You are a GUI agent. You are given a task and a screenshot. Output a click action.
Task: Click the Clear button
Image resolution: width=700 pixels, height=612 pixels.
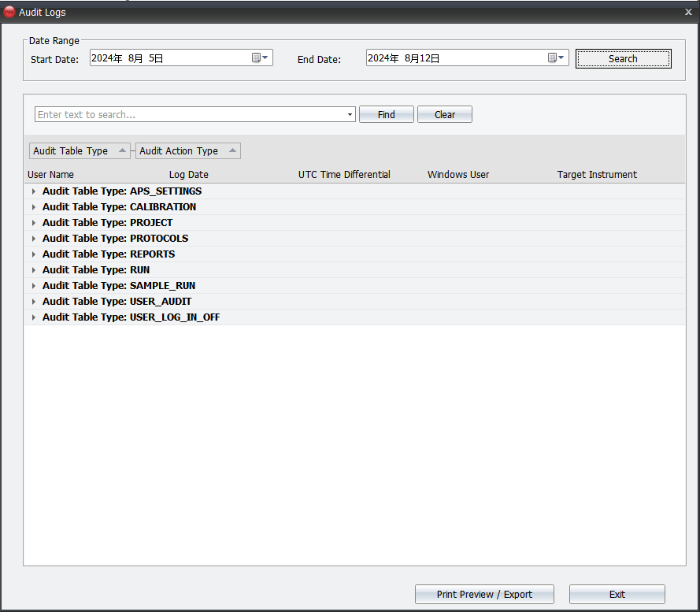445,114
